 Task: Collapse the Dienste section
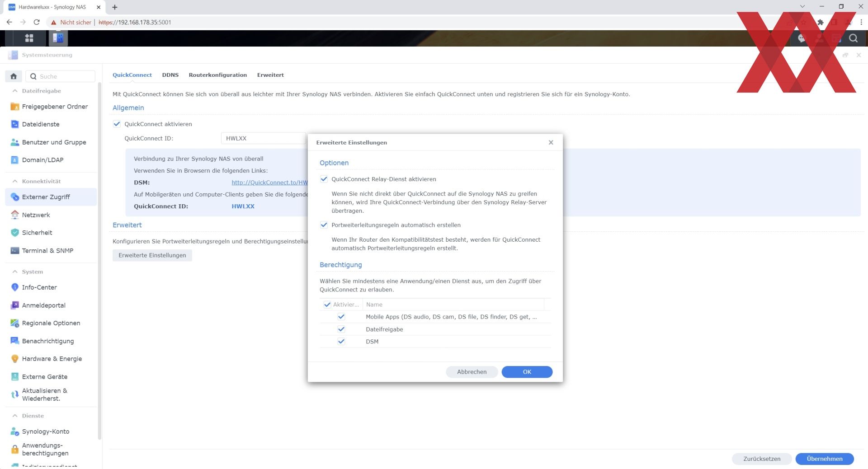15,416
